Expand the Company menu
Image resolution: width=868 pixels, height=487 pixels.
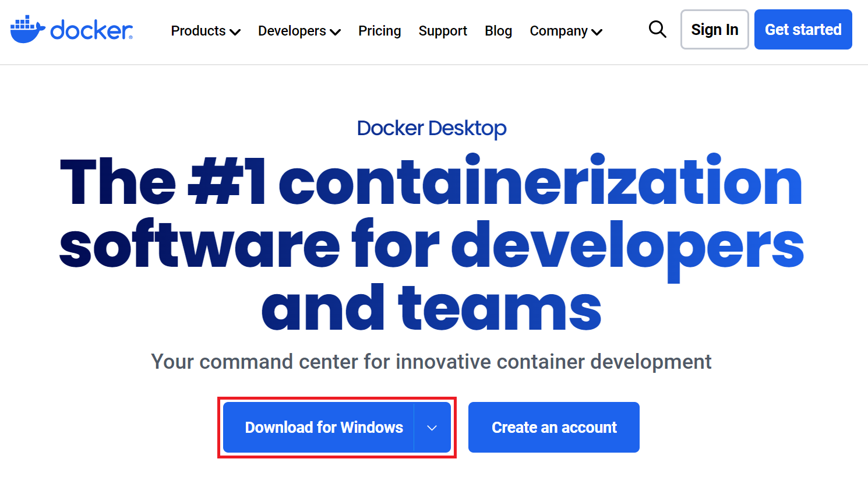(x=566, y=31)
